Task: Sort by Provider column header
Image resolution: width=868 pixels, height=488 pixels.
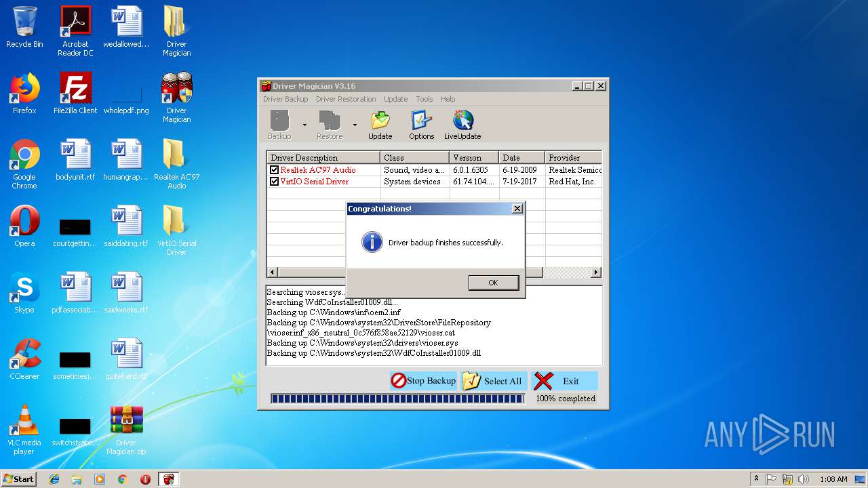Action: coord(573,158)
